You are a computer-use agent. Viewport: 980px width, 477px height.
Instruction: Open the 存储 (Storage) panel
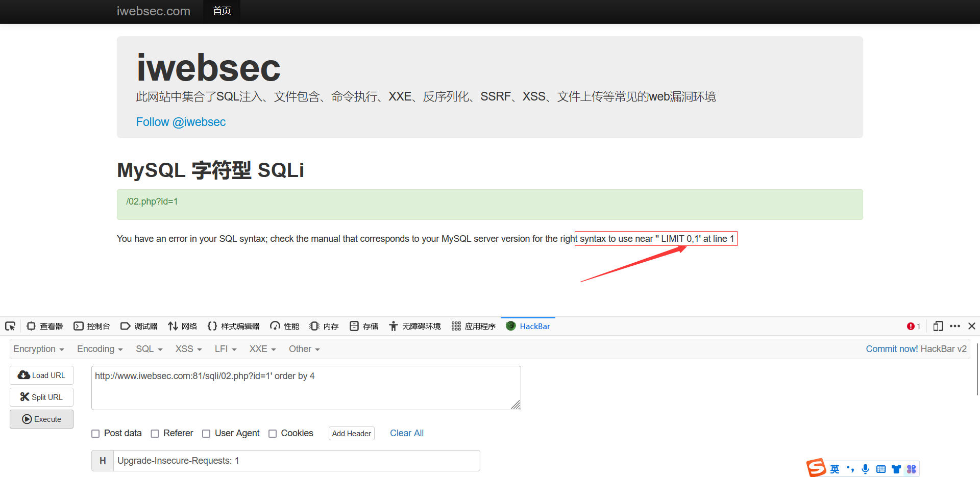point(363,326)
